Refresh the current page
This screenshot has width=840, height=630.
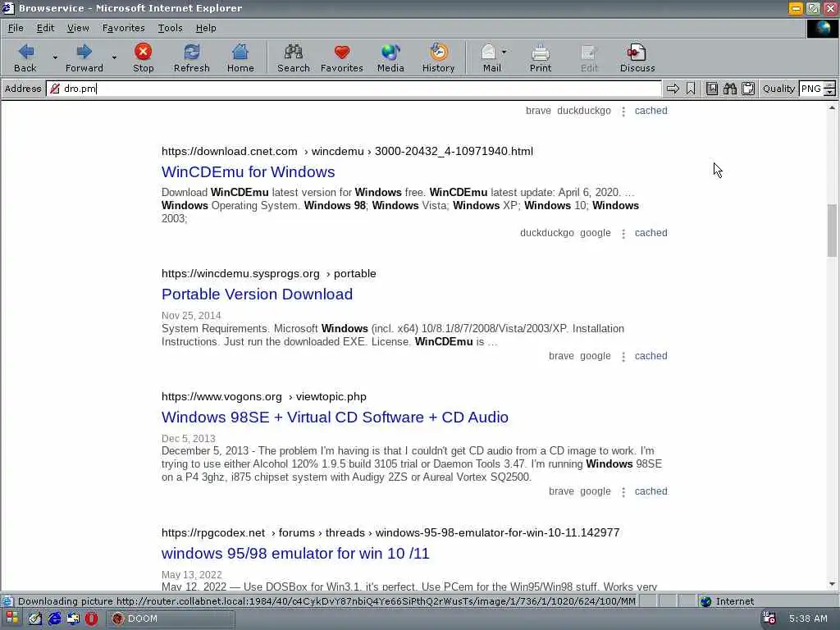pyautogui.click(x=191, y=58)
